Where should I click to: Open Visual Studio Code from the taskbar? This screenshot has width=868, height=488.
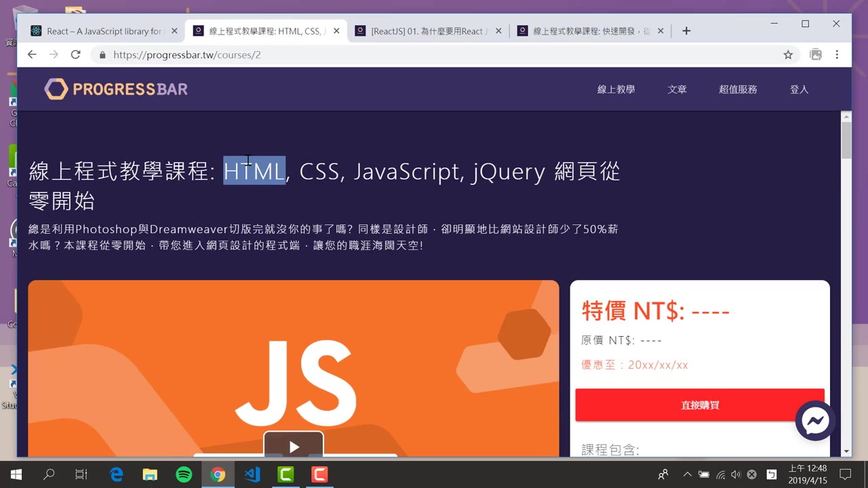pos(252,474)
